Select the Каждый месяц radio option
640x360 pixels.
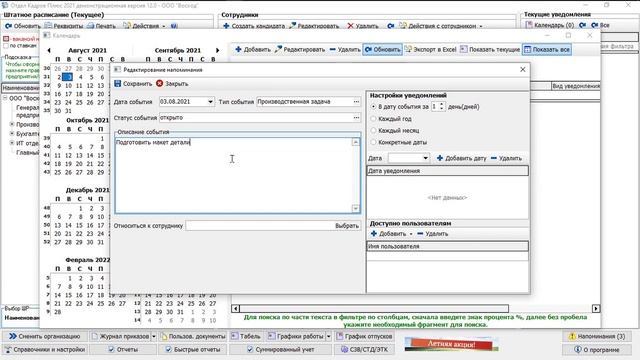[373, 131]
